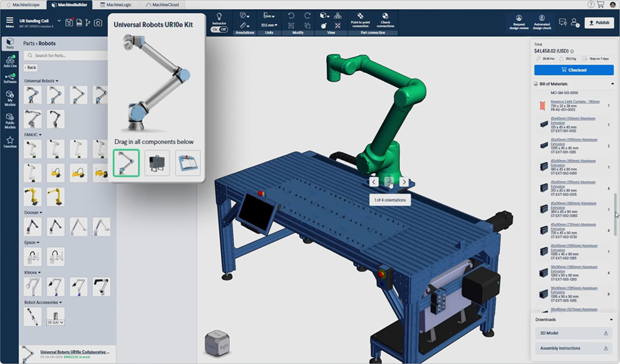Click the add collaborator person icon
Viewport: 620px width, 364px height.
(575, 23)
